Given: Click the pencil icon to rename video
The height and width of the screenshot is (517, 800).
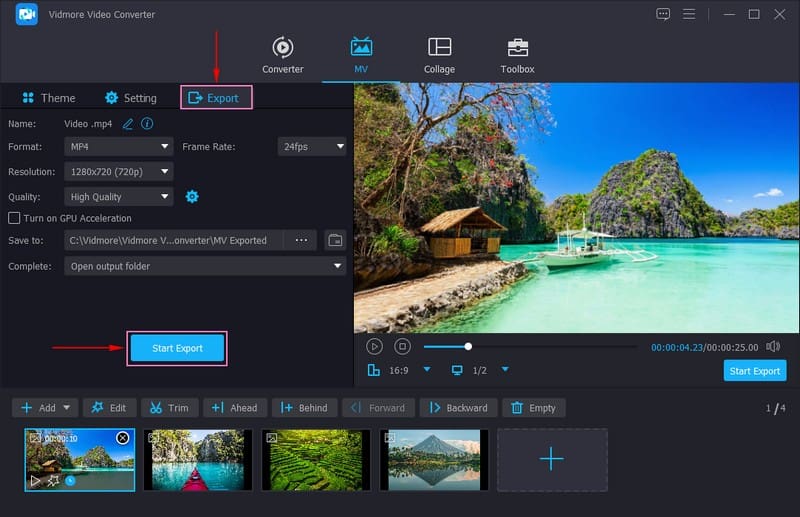Looking at the screenshot, I should pyautogui.click(x=127, y=124).
